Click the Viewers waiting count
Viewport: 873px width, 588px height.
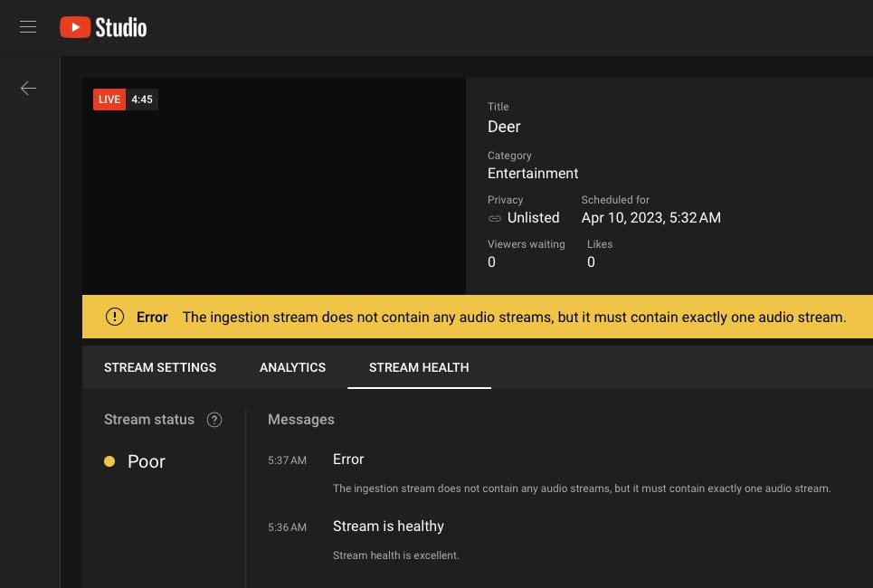pos(491,262)
